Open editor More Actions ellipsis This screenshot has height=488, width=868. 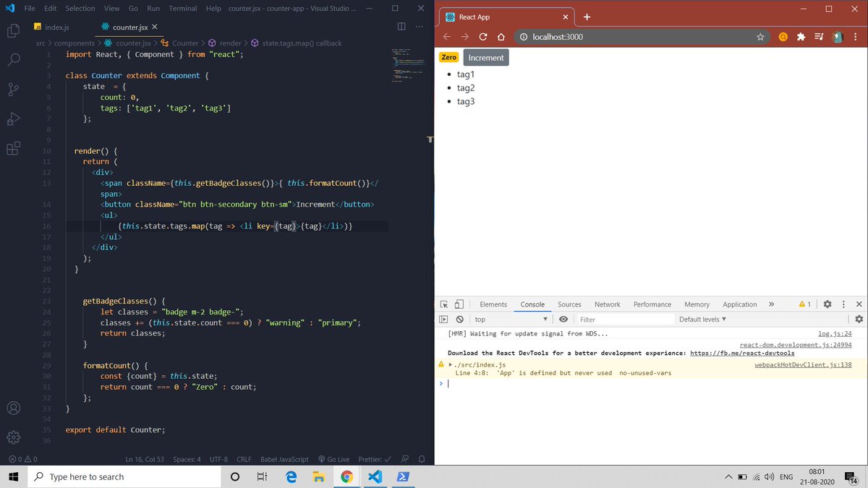tap(420, 27)
